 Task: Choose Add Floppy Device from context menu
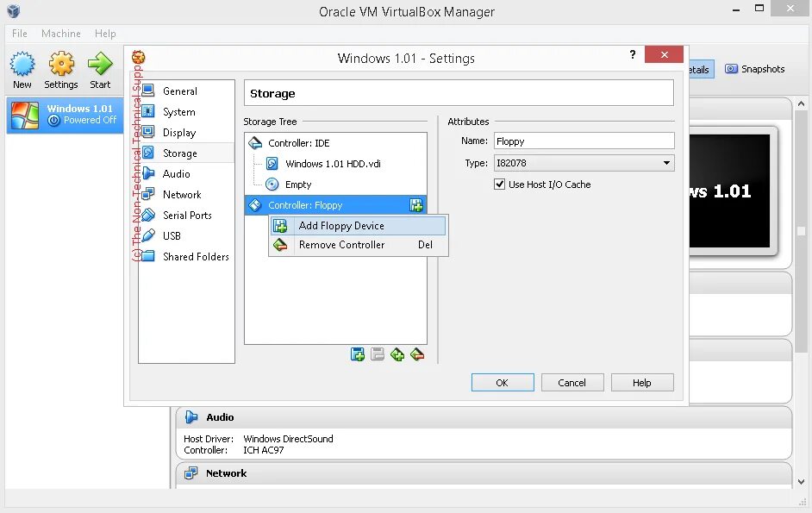(x=358, y=225)
